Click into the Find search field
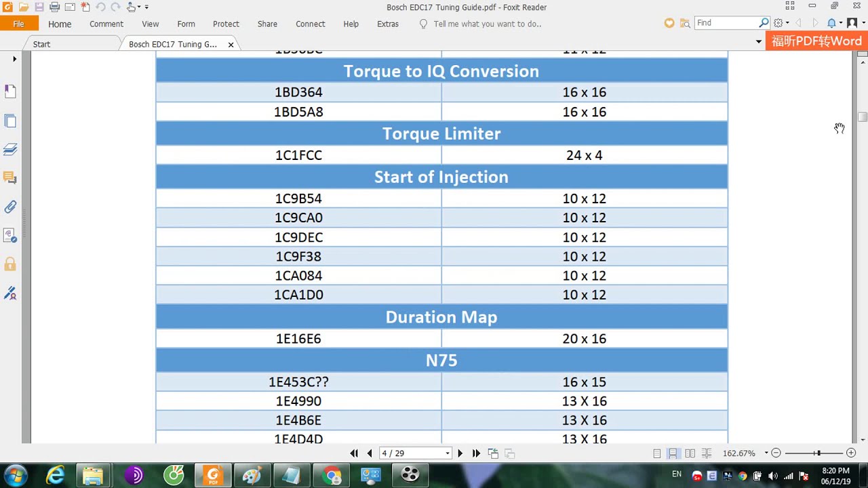868x488 pixels. point(726,23)
